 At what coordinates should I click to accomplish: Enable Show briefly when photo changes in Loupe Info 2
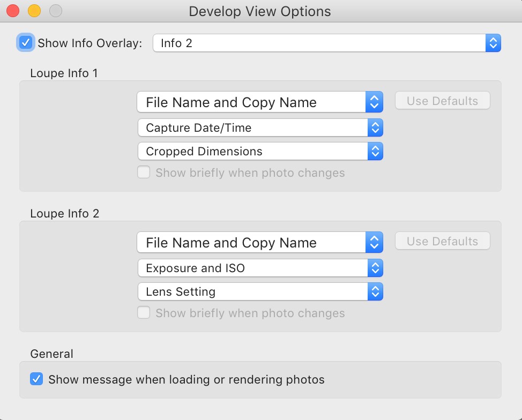tap(144, 313)
